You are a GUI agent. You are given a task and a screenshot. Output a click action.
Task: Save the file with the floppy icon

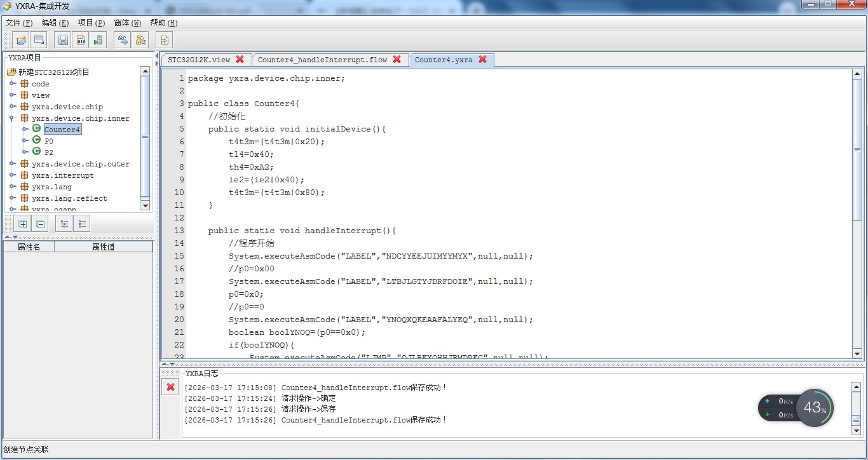63,40
